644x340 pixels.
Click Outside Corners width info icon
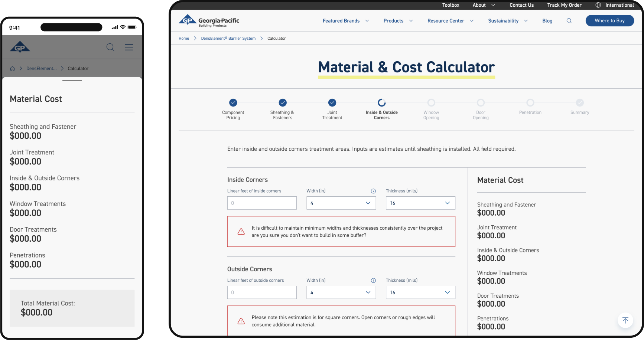pos(373,281)
